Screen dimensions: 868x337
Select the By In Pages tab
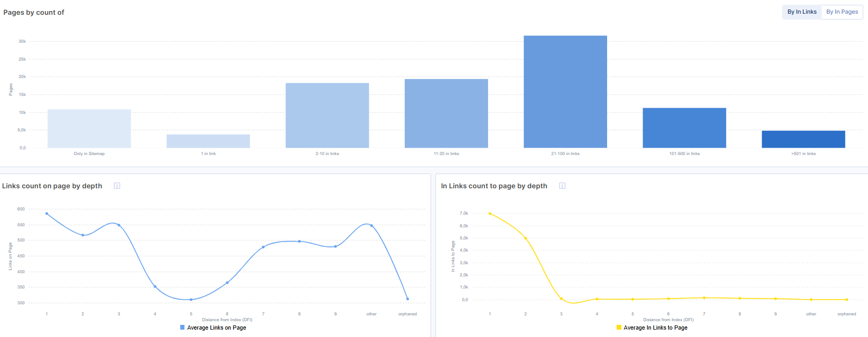(x=842, y=12)
